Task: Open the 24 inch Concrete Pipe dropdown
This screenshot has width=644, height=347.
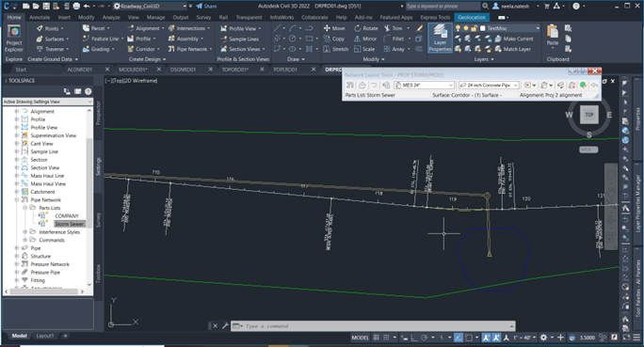Action: point(489,85)
